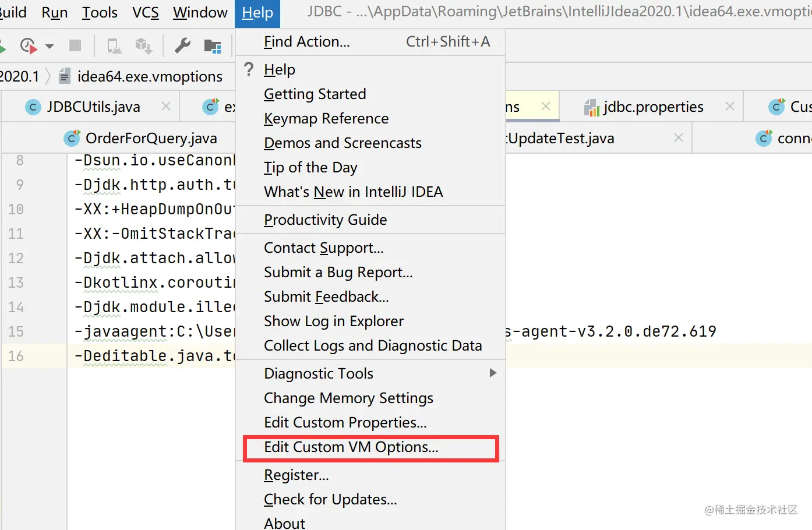Viewport: 812px width, 530px height.
Task: Click the question mark Help icon
Action: coord(249,69)
